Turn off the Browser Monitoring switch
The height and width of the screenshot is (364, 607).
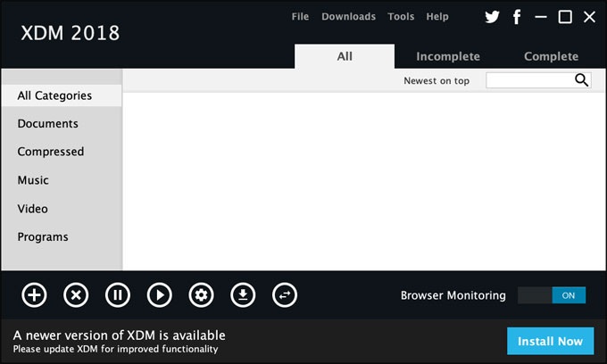pos(552,295)
